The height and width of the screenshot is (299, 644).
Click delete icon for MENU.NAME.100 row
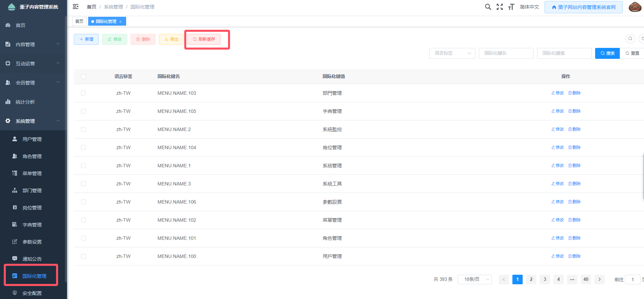(574, 256)
